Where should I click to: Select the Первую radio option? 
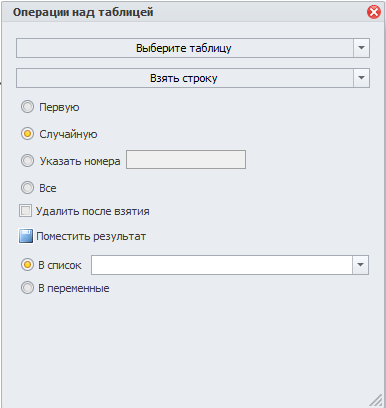click(x=27, y=107)
